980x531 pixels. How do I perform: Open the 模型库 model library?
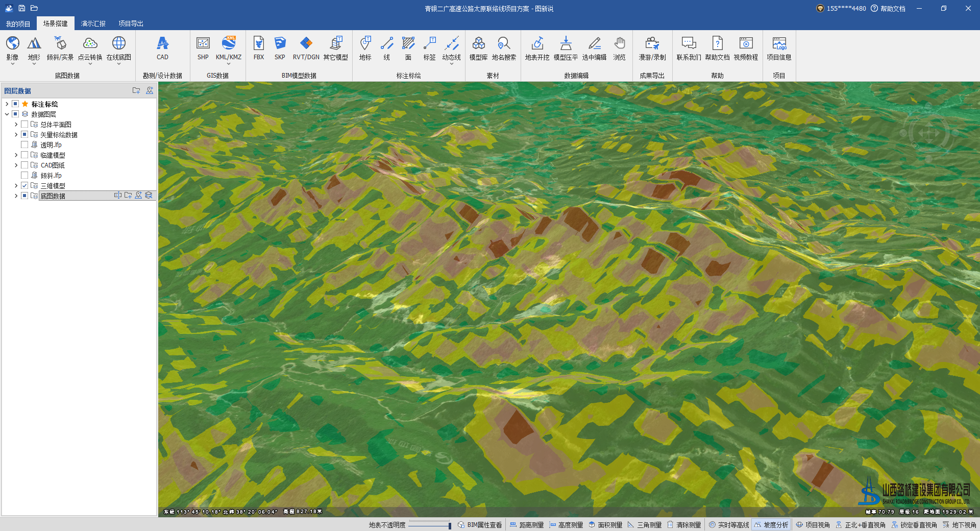pos(478,48)
